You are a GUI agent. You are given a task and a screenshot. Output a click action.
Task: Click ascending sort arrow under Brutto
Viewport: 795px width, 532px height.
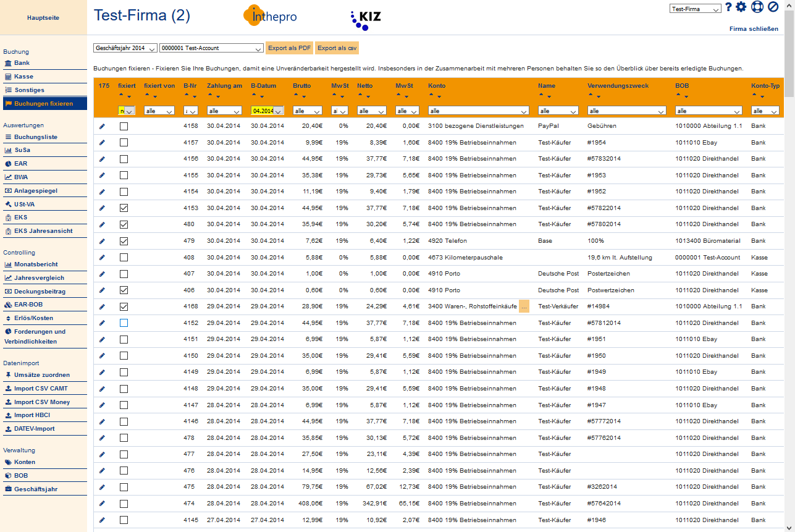point(296,96)
